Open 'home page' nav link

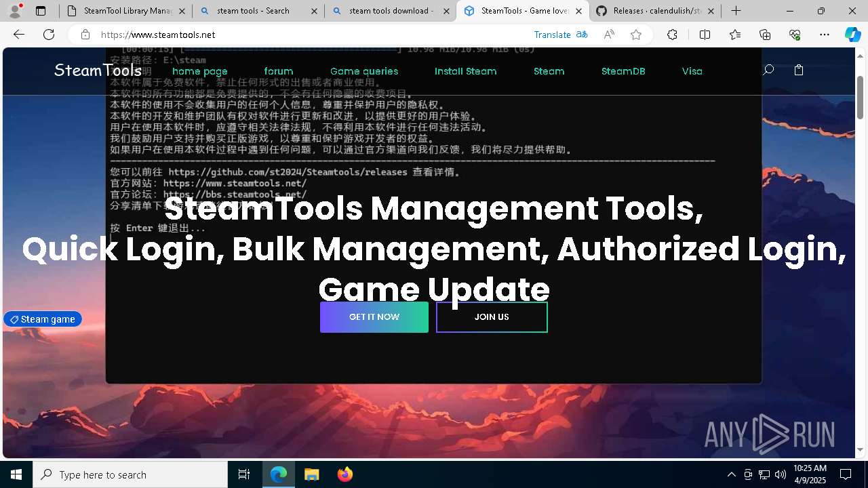pos(200,71)
